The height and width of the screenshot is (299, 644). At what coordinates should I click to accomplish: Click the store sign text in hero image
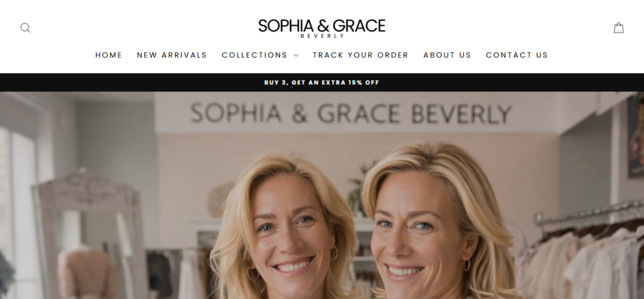(x=351, y=113)
